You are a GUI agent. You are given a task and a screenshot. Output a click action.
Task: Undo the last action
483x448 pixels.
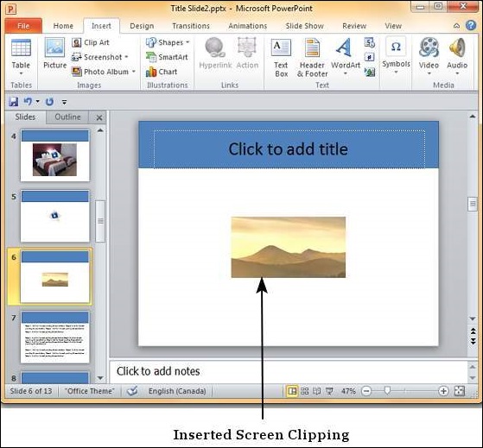[28, 102]
